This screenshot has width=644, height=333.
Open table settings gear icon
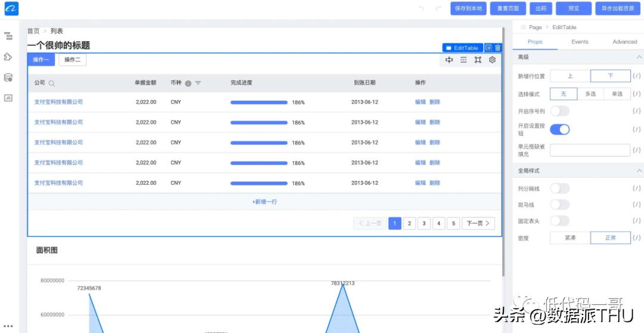[493, 60]
